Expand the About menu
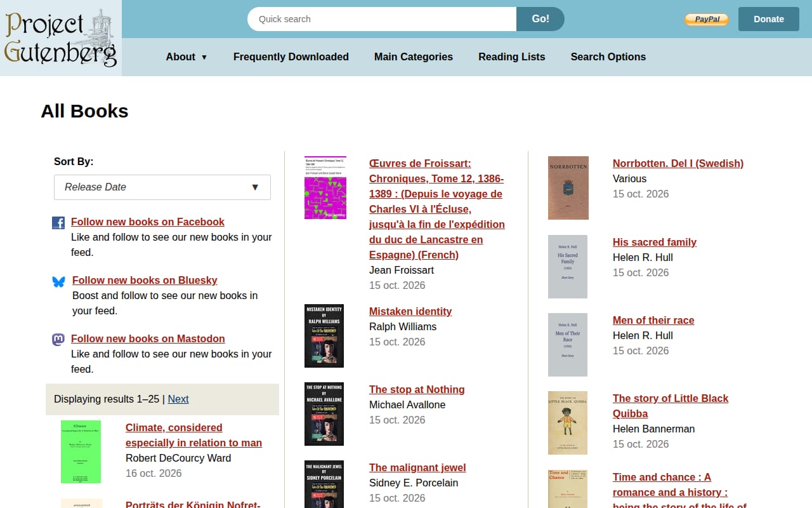 (187, 57)
